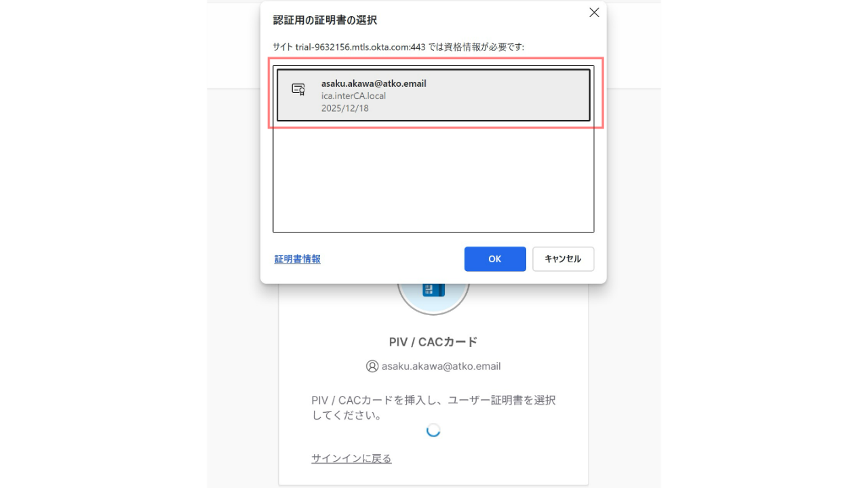
Task: Select the asaku.akawa@atko.email certificate entry
Action: [x=433, y=95]
